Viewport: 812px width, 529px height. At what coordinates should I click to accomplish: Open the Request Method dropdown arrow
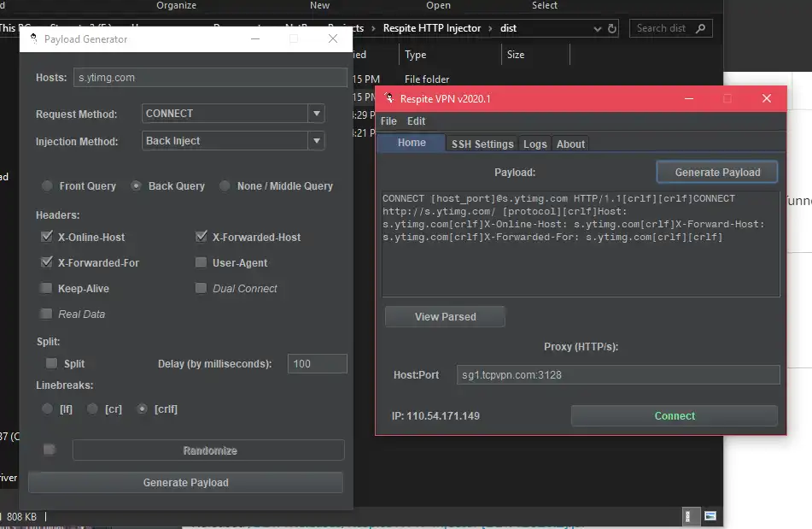tap(317, 114)
